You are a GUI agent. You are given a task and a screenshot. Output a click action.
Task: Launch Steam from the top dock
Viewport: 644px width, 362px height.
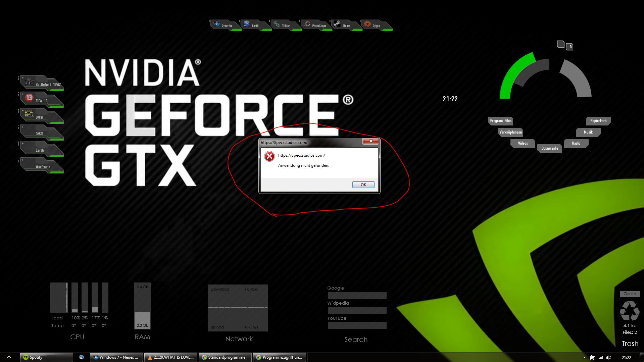346,25
